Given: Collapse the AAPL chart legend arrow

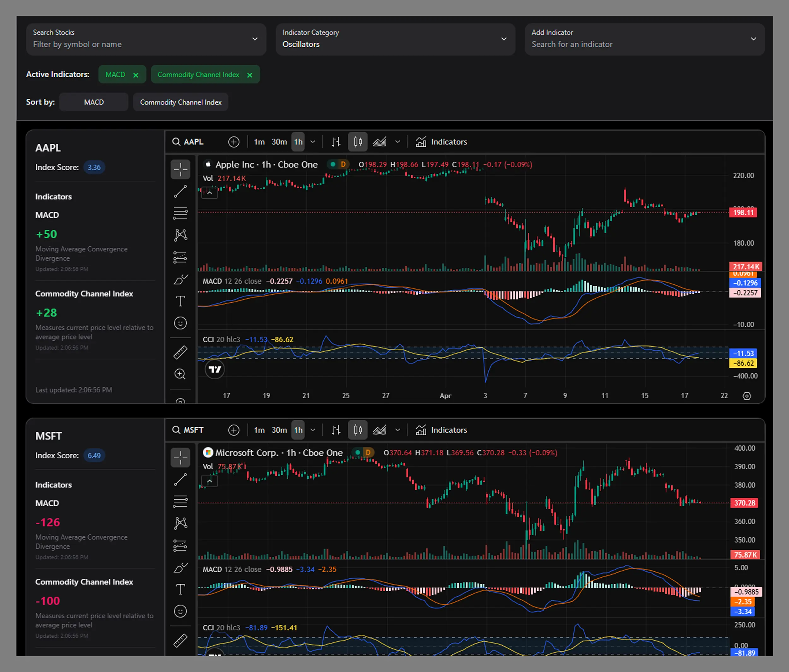Looking at the screenshot, I should click(x=209, y=193).
